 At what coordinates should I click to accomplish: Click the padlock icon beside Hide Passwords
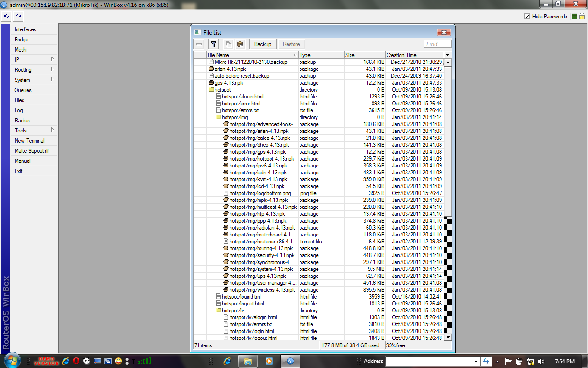582,17
